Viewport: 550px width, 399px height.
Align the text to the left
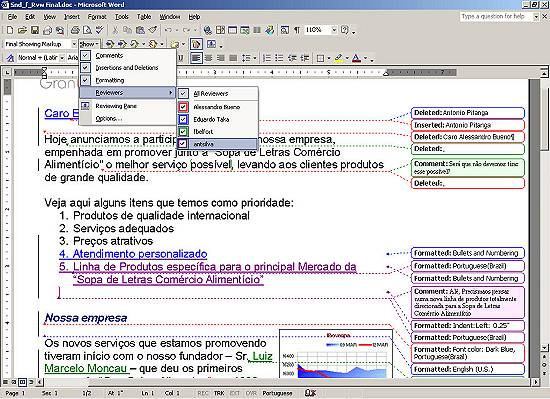(196, 58)
